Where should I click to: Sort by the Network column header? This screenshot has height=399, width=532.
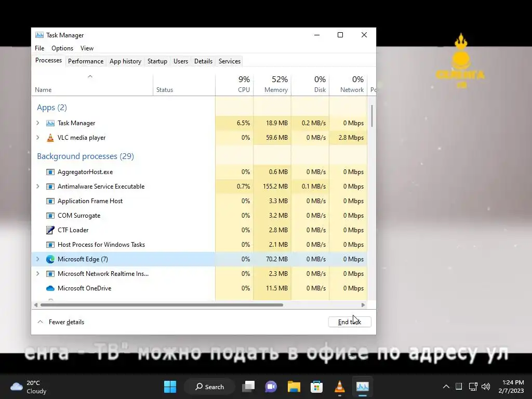(x=348, y=85)
